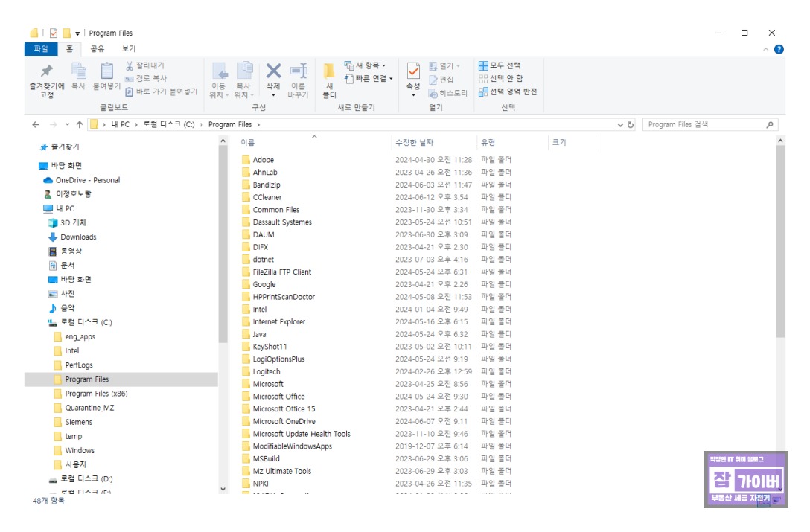Click Invert selection (선택 영역 반전)
Viewport: 810px width, 532px height.
click(x=508, y=92)
